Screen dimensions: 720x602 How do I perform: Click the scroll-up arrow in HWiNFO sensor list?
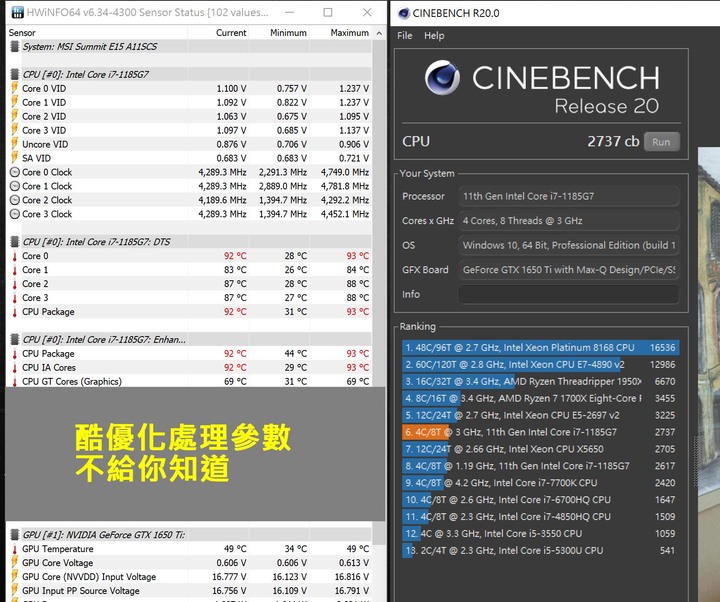pos(379,33)
